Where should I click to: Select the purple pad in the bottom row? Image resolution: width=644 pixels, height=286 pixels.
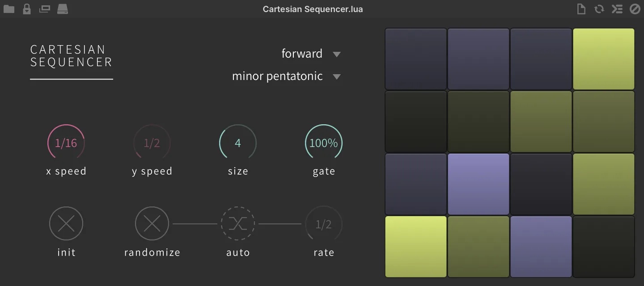point(541,247)
